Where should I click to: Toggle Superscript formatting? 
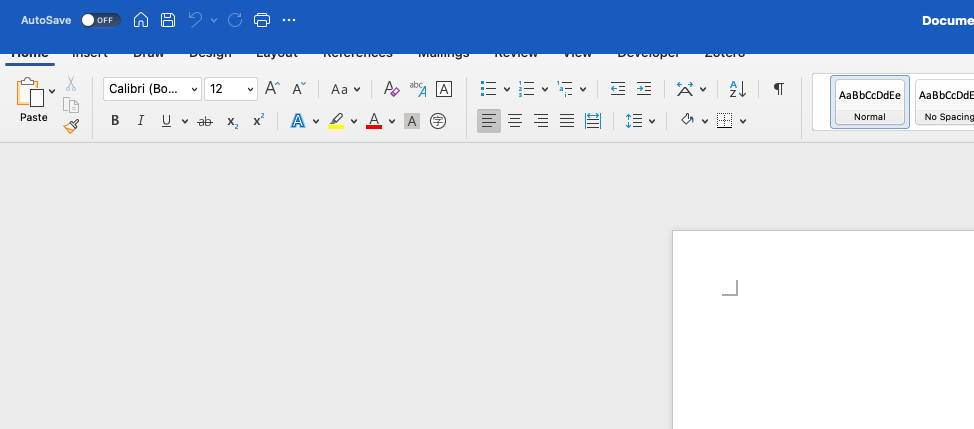click(x=258, y=120)
